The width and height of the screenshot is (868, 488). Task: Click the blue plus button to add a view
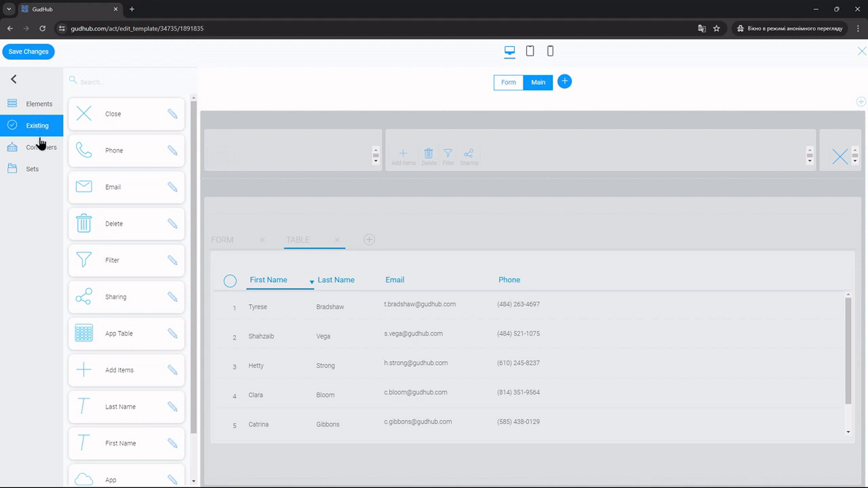[565, 81]
